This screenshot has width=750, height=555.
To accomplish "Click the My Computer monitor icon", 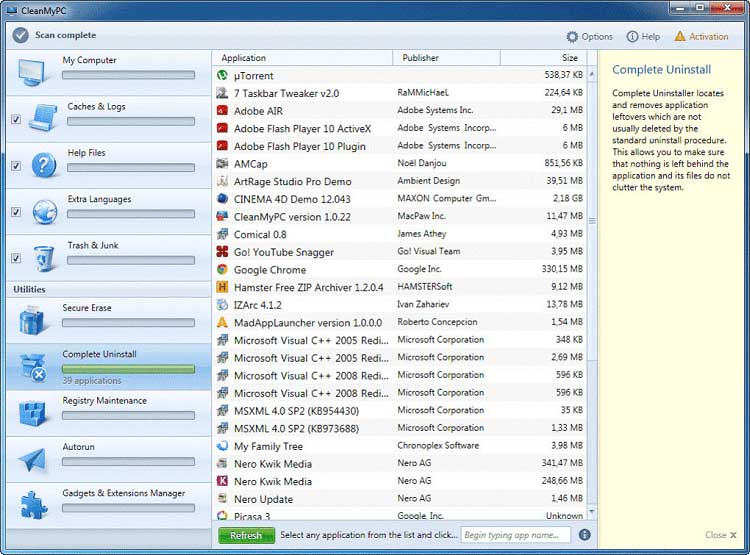I will pyautogui.click(x=33, y=72).
